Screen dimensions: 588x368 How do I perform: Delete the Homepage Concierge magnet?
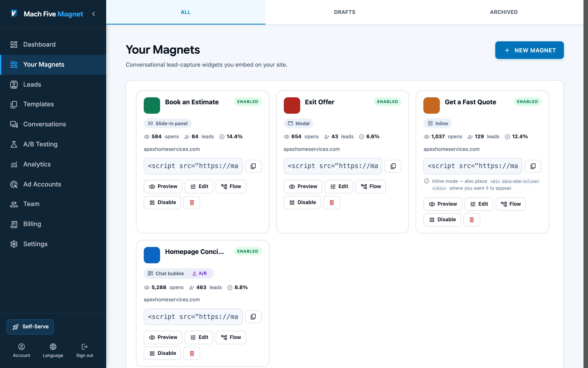[192, 353]
